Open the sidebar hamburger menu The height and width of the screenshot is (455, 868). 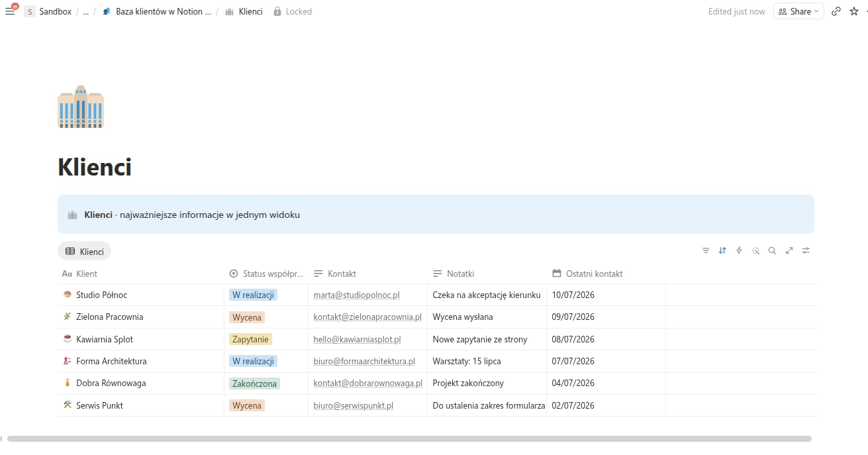pos(10,11)
